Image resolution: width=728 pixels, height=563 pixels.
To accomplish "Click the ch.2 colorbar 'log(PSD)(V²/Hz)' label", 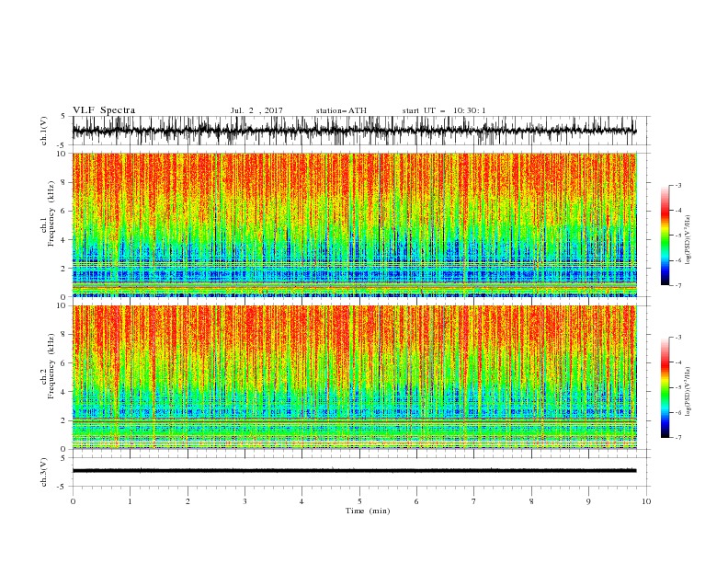I will [688, 392].
